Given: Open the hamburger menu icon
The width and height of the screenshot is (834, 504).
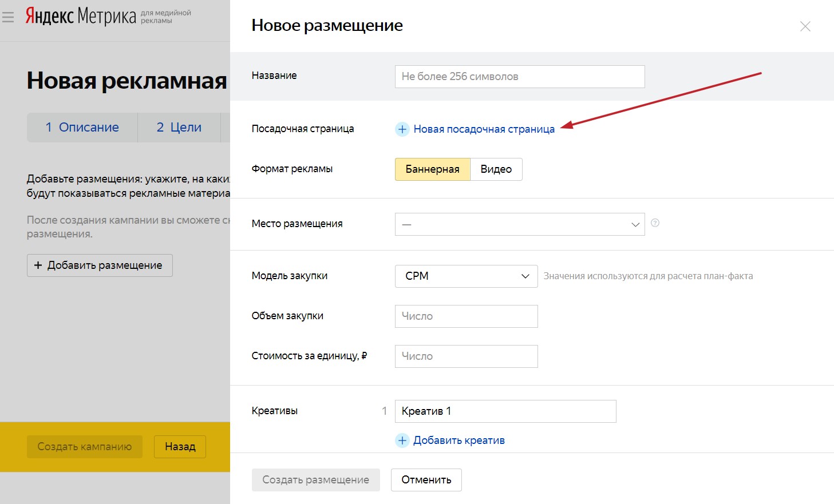Looking at the screenshot, I should (8, 18).
